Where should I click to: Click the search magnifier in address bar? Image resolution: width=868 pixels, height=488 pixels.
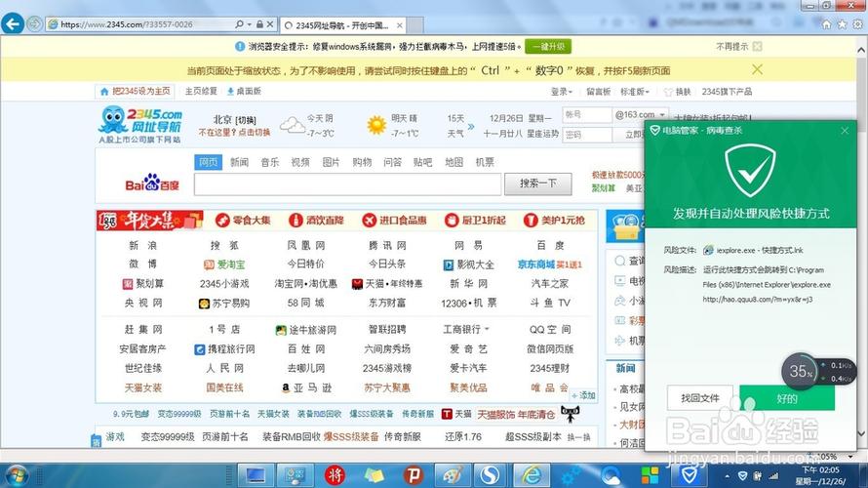click(x=239, y=24)
